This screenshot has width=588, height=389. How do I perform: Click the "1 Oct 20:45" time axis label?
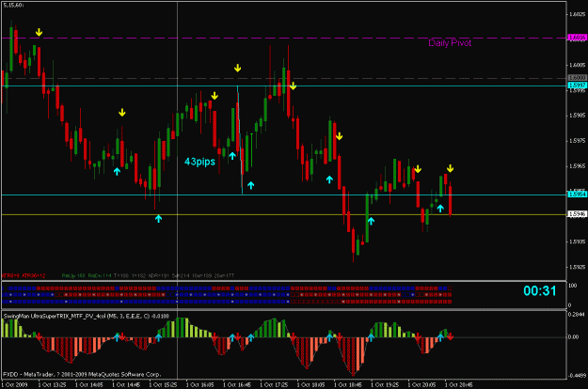tap(458, 385)
